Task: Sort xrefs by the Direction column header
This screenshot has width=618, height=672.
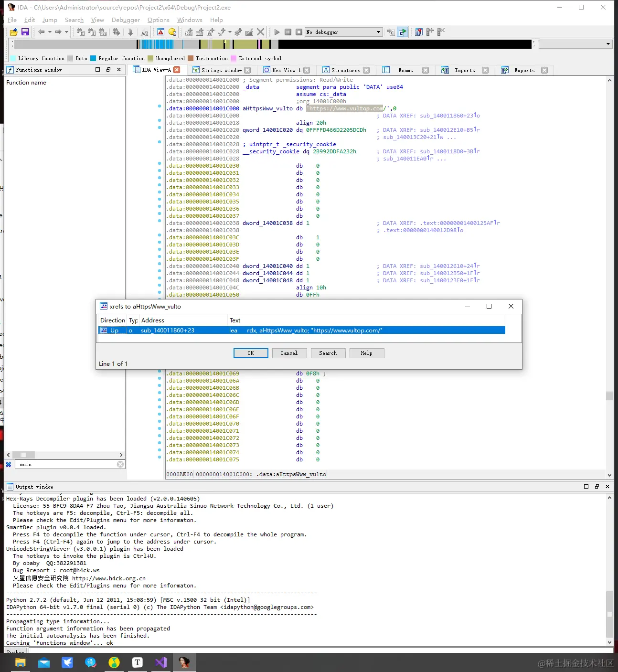Action: 113,320
